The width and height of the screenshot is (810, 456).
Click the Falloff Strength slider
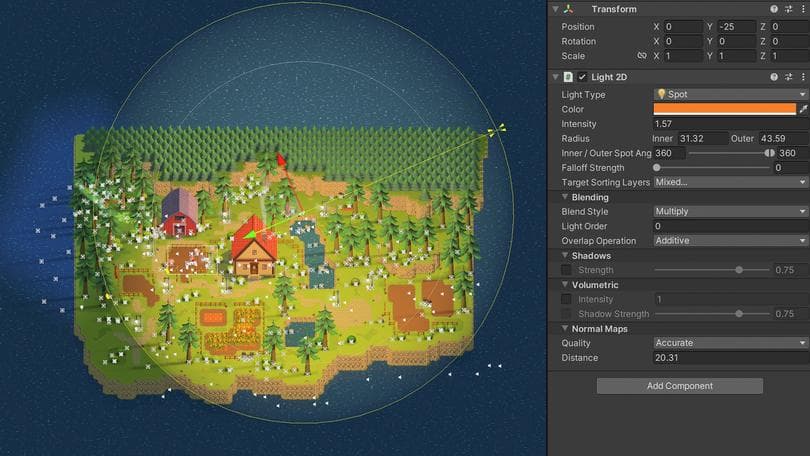712,167
